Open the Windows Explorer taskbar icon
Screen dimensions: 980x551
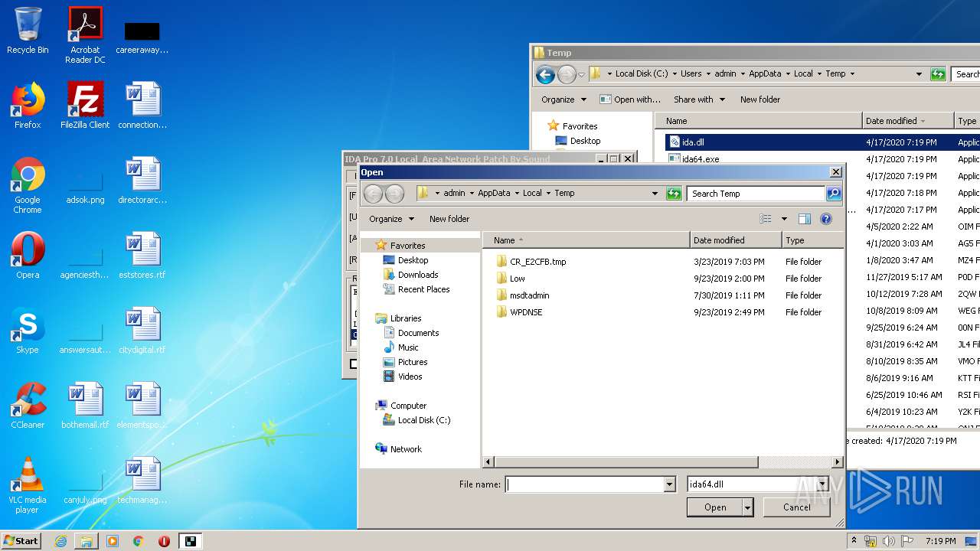[x=87, y=541]
